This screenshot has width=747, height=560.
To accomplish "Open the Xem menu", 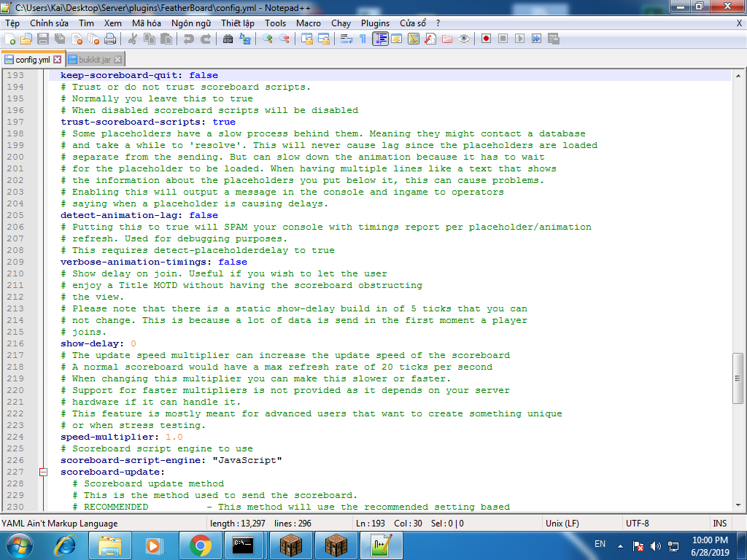I will (113, 23).
